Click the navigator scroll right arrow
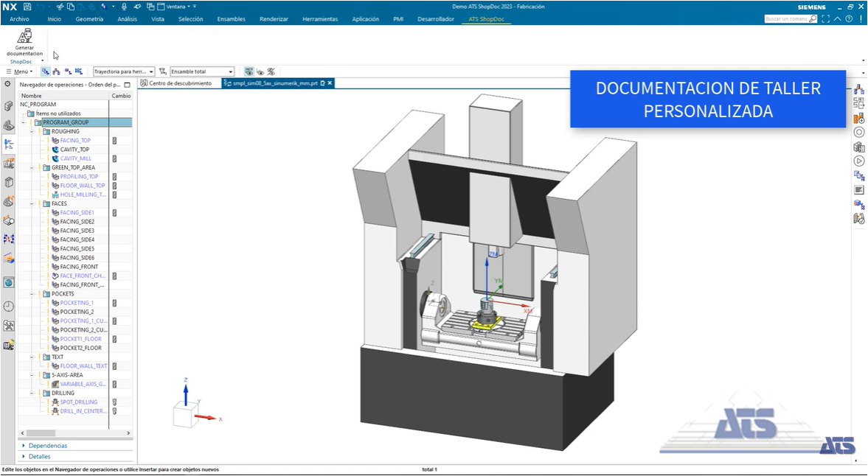This screenshot has height=476, width=868. [128, 433]
